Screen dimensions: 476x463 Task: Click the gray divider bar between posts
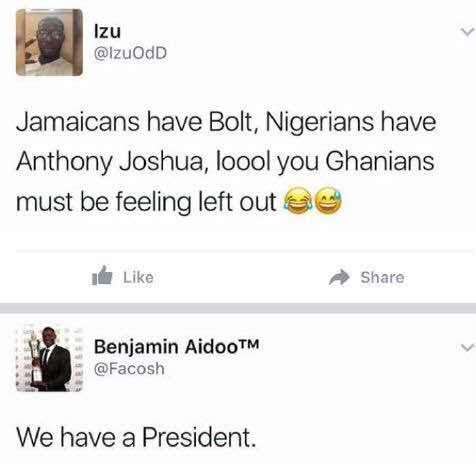click(238, 308)
